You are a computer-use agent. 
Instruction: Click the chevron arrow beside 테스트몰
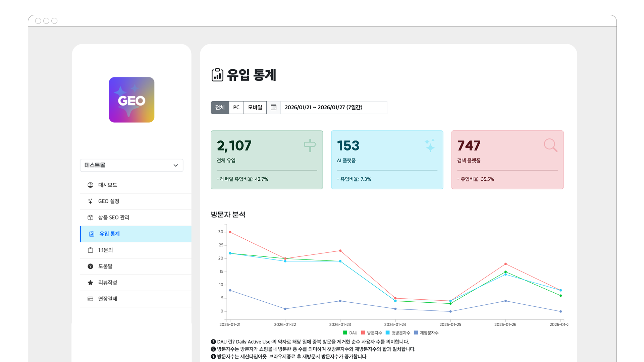[x=175, y=165]
